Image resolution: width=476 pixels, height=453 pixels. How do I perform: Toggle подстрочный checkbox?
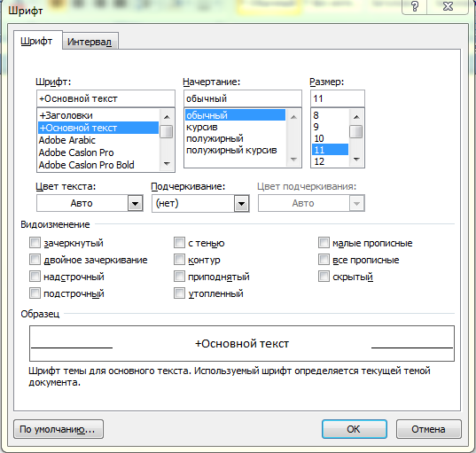35,293
